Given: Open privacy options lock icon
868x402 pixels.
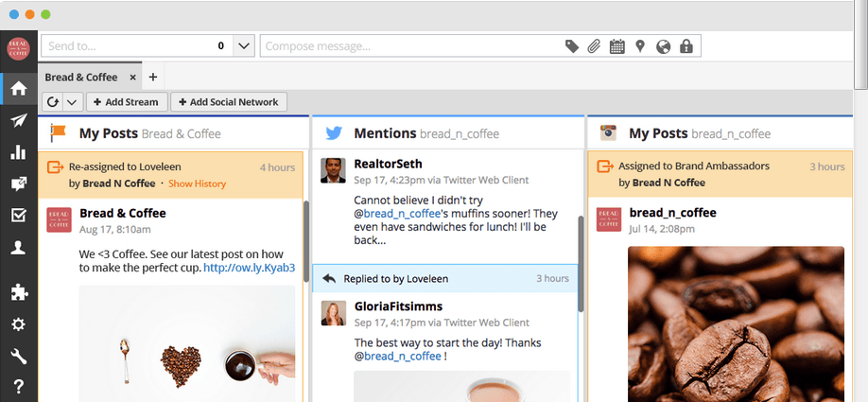Looking at the screenshot, I should (x=686, y=46).
